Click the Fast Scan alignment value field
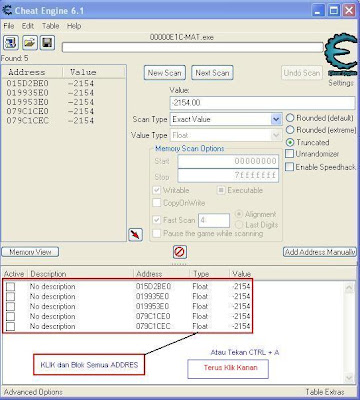The height and width of the screenshot is (400, 360). 214,220
